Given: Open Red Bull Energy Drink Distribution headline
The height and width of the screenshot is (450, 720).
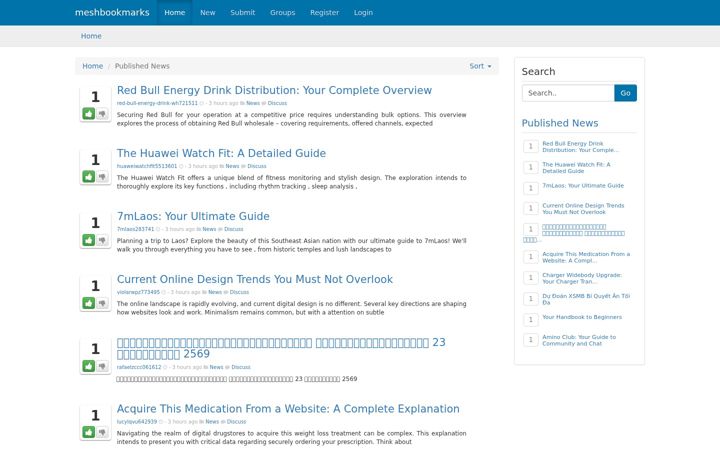Looking at the screenshot, I should pyautogui.click(x=274, y=90).
